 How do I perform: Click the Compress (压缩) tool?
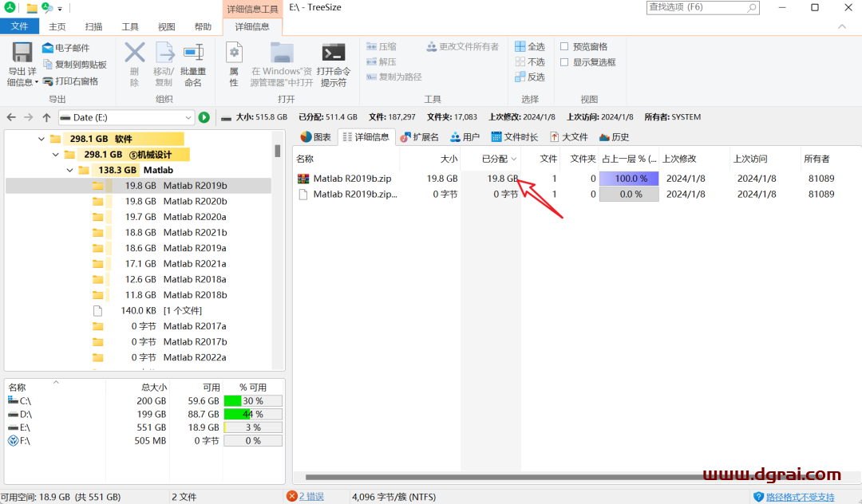pos(382,47)
